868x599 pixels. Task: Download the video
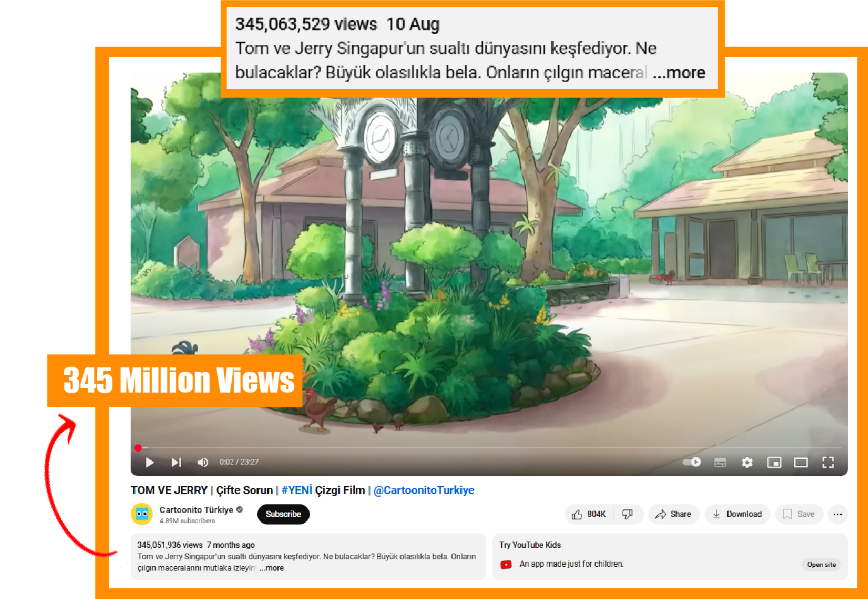[737, 514]
